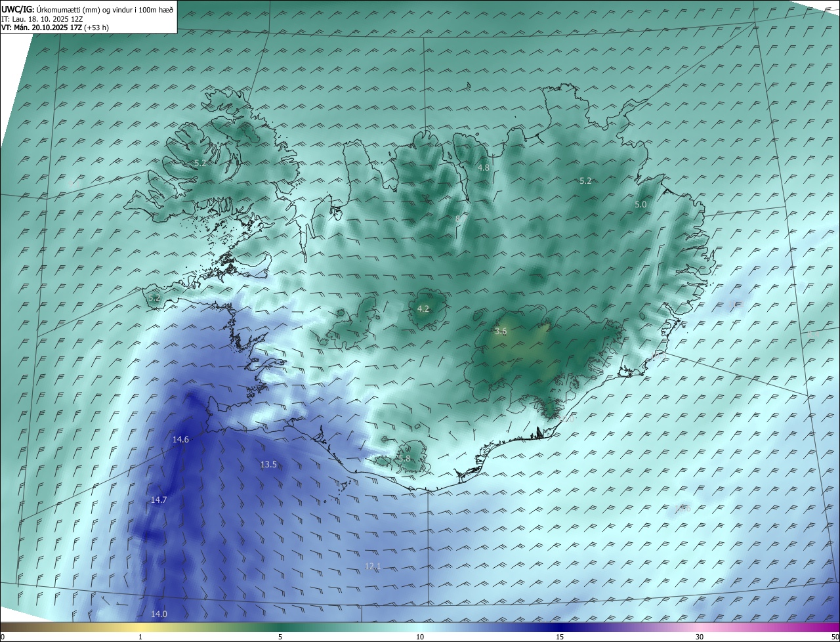Click the 4.8 value in north Iceland
Image resolution: width=840 pixels, height=642 pixels.
(x=484, y=168)
